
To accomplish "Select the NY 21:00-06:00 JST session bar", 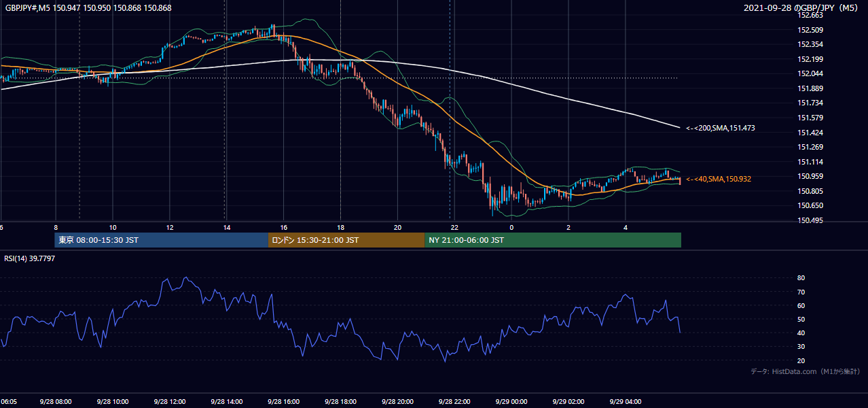I will (553, 240).
